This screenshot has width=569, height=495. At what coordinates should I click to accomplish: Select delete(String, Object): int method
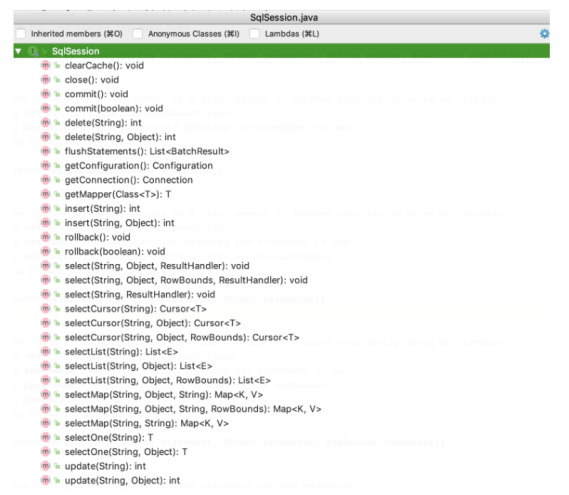(120, 137)
